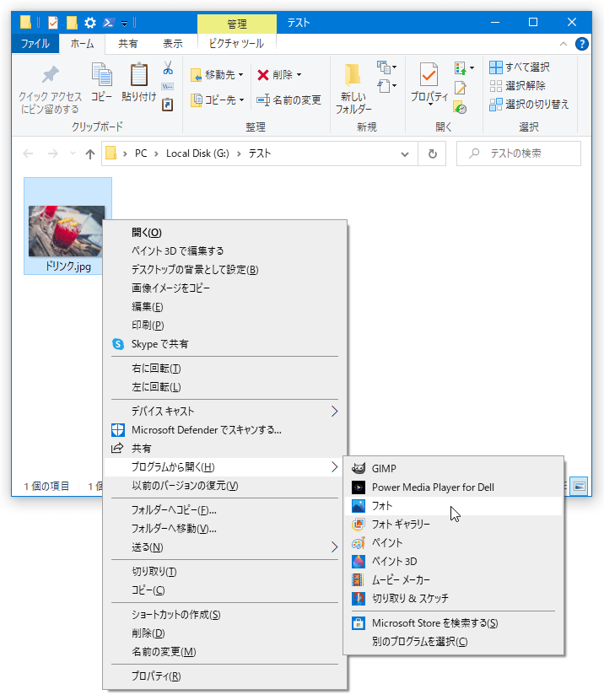Expand 送る(N) submenu

coord(224,547)
